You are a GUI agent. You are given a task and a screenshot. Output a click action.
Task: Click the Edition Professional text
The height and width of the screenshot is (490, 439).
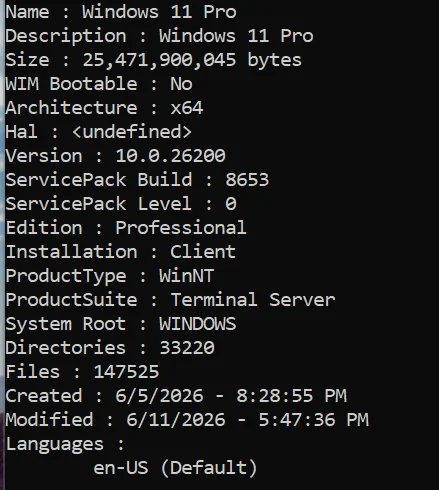pyautogui.click(x=126, y=228)
